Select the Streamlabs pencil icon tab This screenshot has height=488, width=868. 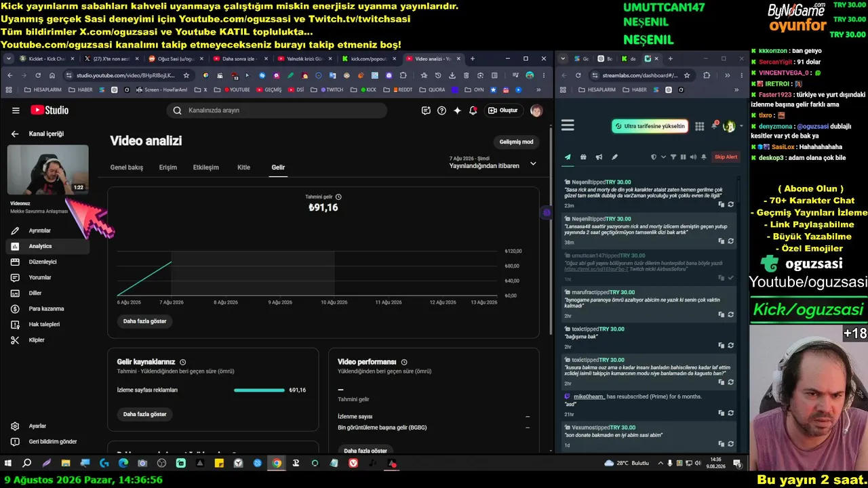pyautogui.click(x=614, y=157)
